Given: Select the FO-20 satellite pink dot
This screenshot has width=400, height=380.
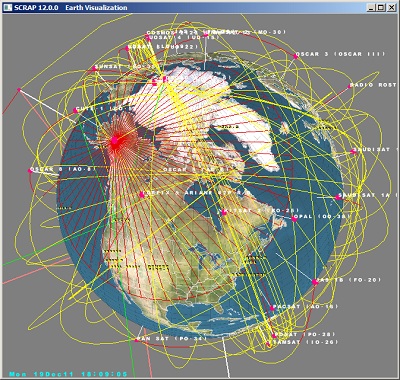Looking at the screenshot, I should tap(315, 282).
